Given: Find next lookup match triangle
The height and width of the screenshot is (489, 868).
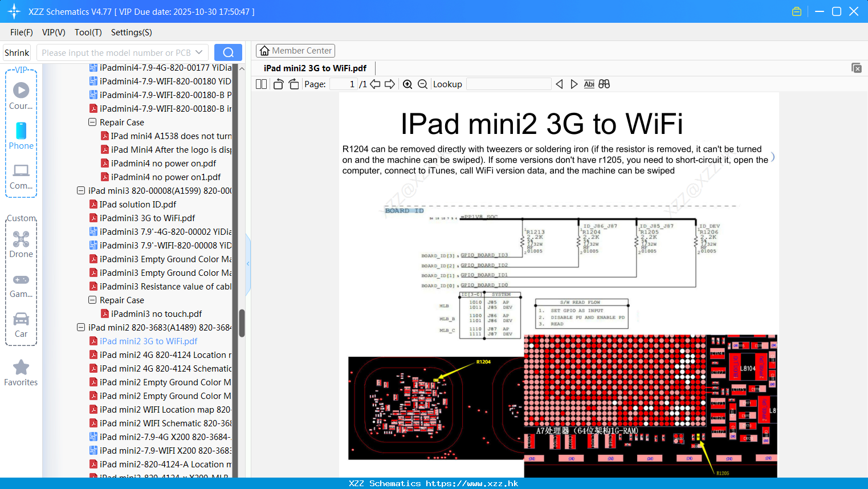Looking at the screenshot, I should 574,84.
